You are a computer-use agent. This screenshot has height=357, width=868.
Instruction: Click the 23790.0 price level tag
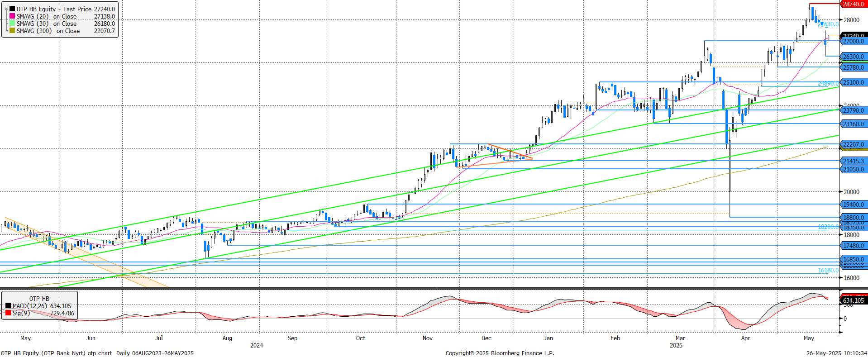[x=854, y=110]
